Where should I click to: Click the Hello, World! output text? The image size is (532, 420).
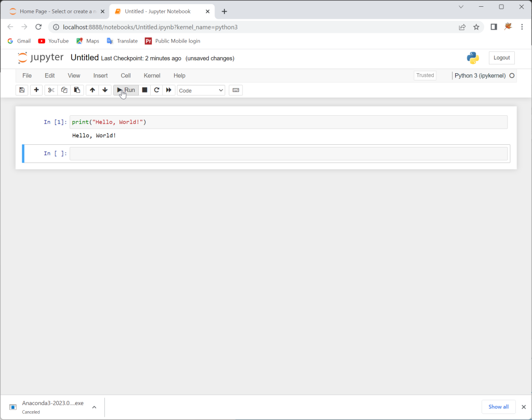[x=94, y=136]
